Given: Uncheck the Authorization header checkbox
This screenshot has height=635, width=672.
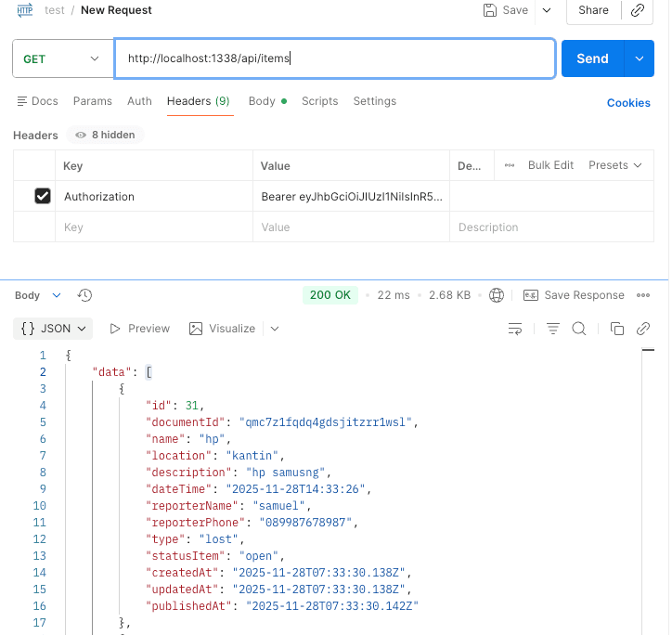Looking at the screenshot, I should click(42, 196).
